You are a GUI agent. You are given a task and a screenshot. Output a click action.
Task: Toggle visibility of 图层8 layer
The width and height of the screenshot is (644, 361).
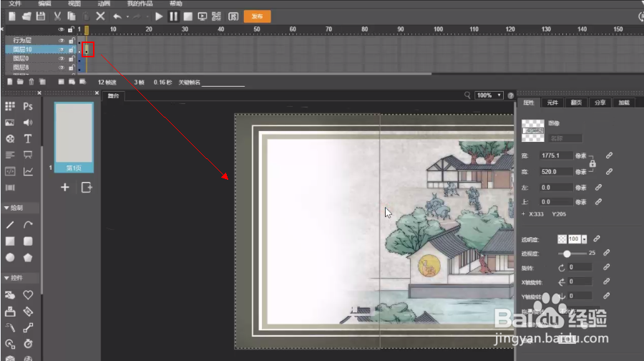click(62, 67)
